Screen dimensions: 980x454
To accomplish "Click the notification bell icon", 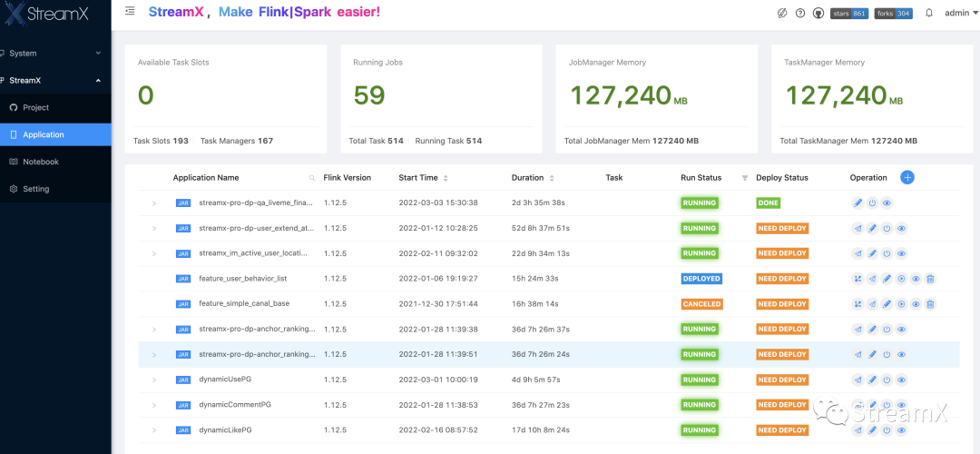I will (929, 13).
